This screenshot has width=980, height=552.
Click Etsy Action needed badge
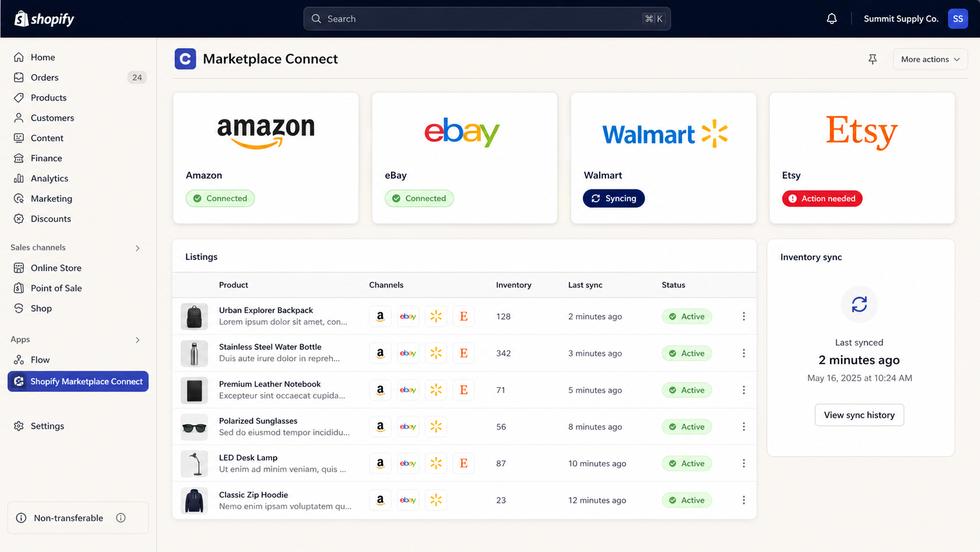click(822, 198)
